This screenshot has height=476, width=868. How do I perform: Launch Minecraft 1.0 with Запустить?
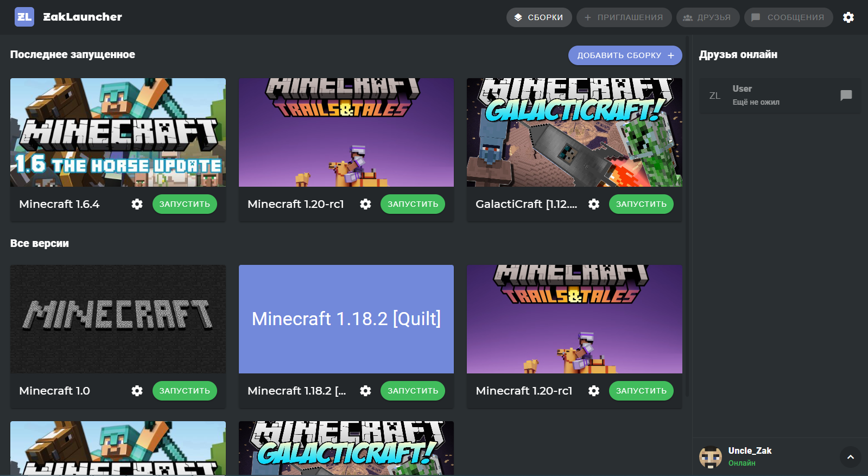185,391
